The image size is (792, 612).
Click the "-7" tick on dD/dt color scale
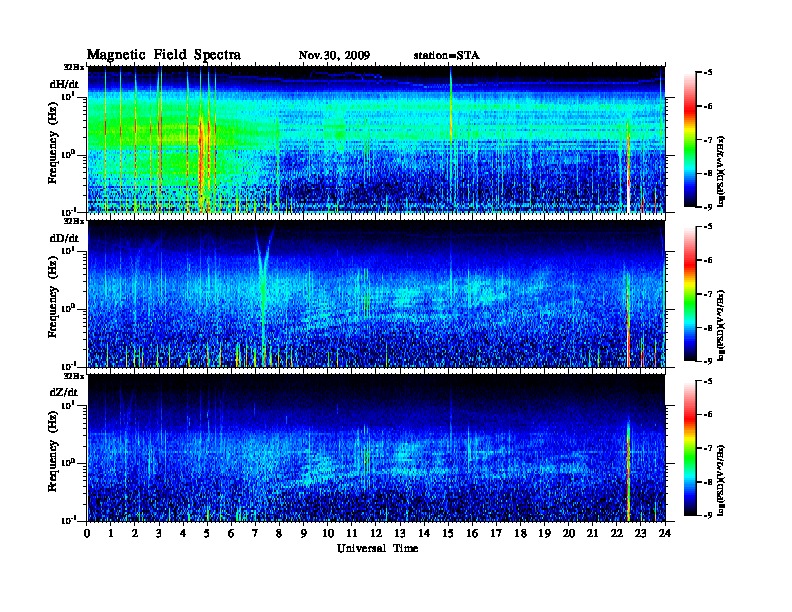[706, 294]
